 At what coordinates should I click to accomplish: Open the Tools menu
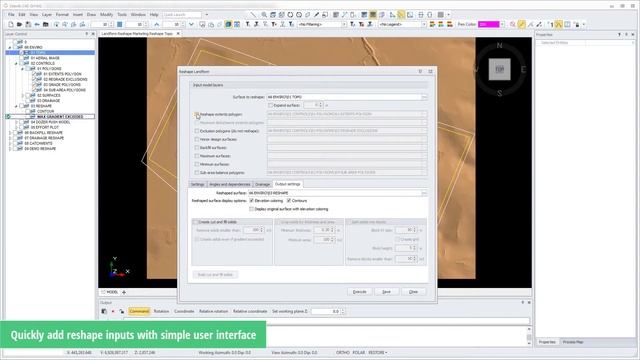122,15
